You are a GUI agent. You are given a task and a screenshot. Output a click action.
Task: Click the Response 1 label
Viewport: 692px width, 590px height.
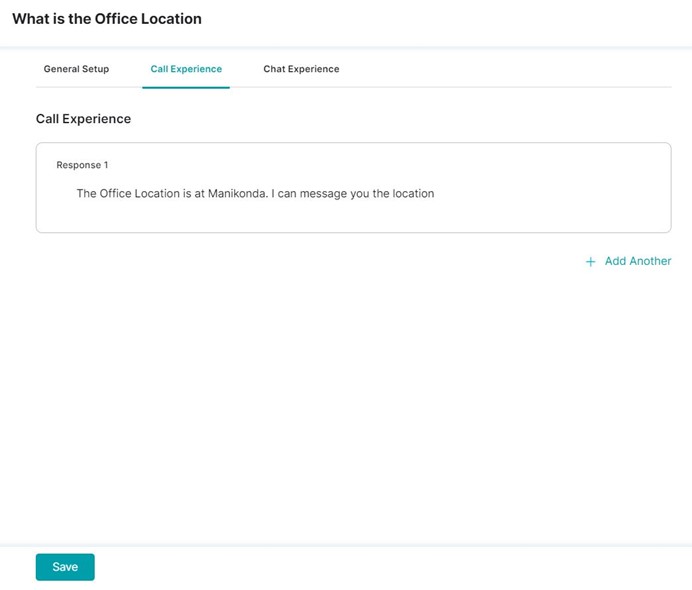tap(82, 165)
